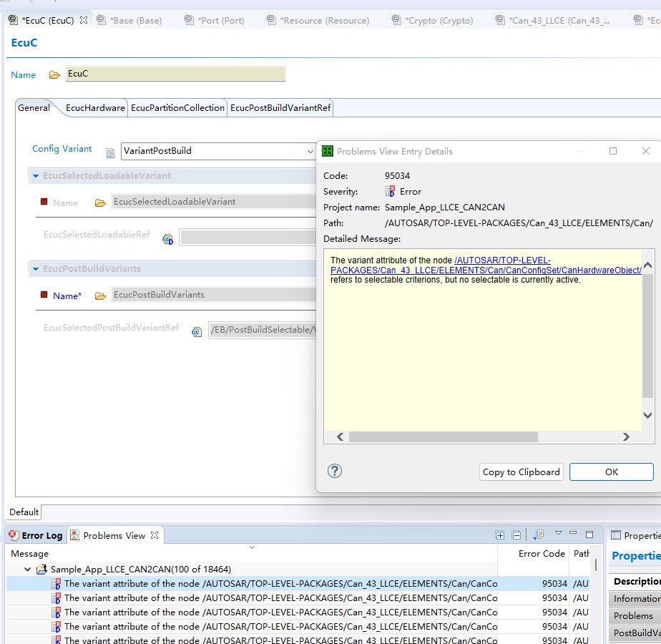Image resolution: width=661 pixels, height=644 pixels.
Task: Open the Port (Port) editor tab
Action: pos(215,20)
